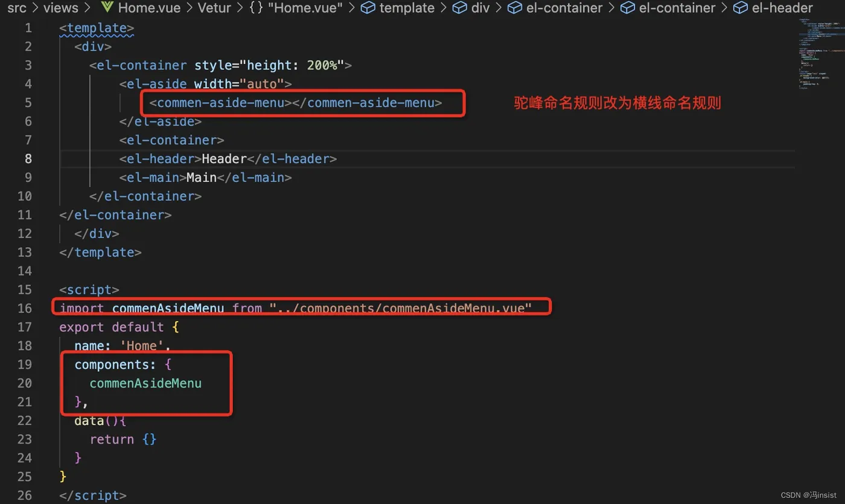
Task: Click the closing </div> tag
Action: (x=97, y=234)
